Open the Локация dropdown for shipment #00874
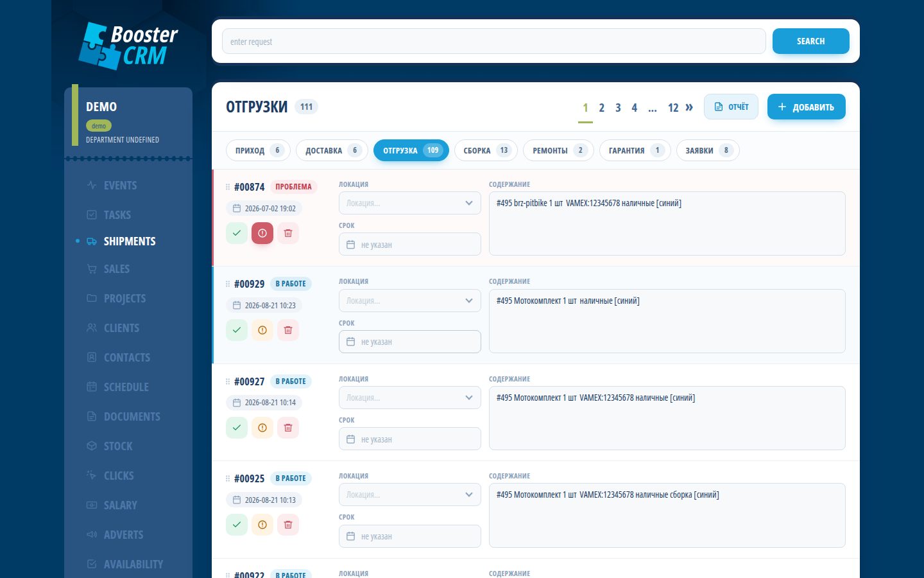 (x=410, y=203)
